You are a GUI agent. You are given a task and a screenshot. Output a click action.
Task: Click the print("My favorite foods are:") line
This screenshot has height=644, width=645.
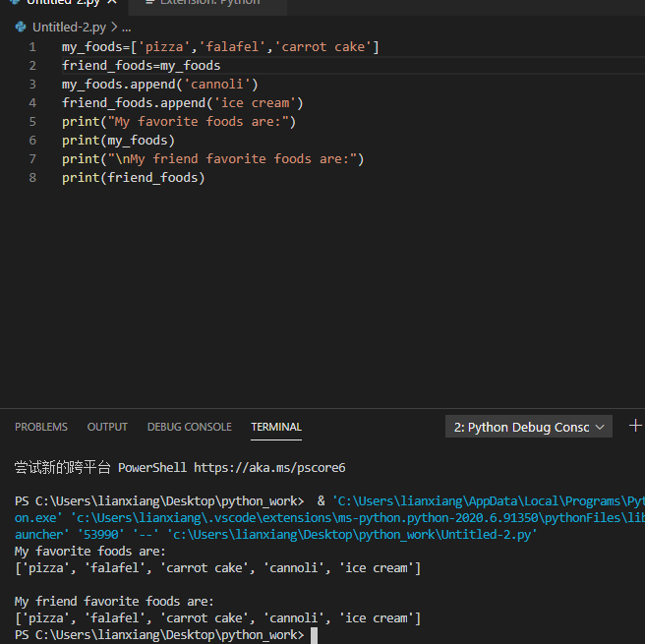(x=179, y=122)
